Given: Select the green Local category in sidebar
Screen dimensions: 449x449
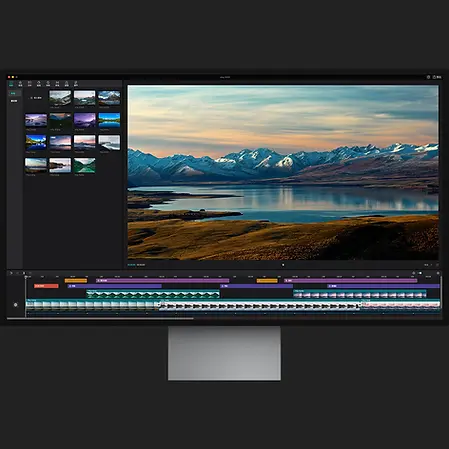Looking at the screenshot, I should pos(14,94).
